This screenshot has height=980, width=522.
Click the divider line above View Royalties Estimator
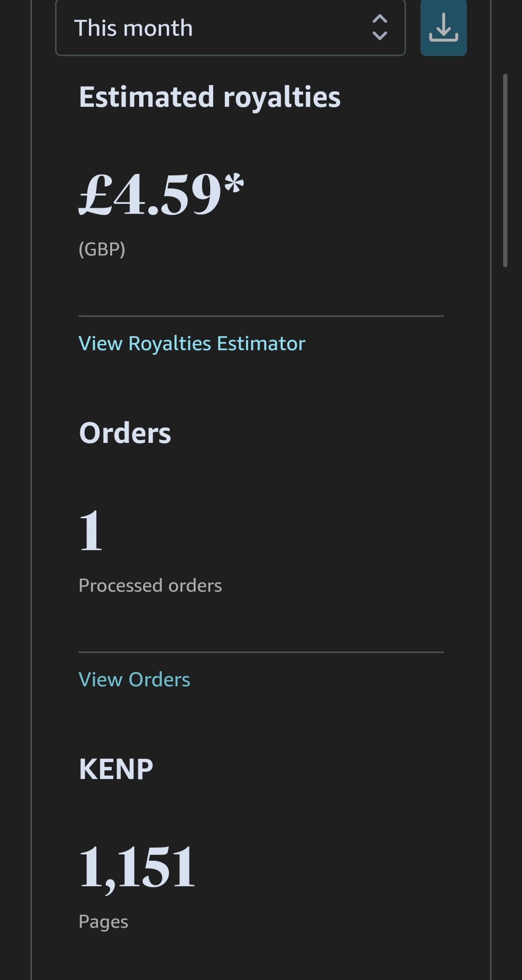(261, 316)
